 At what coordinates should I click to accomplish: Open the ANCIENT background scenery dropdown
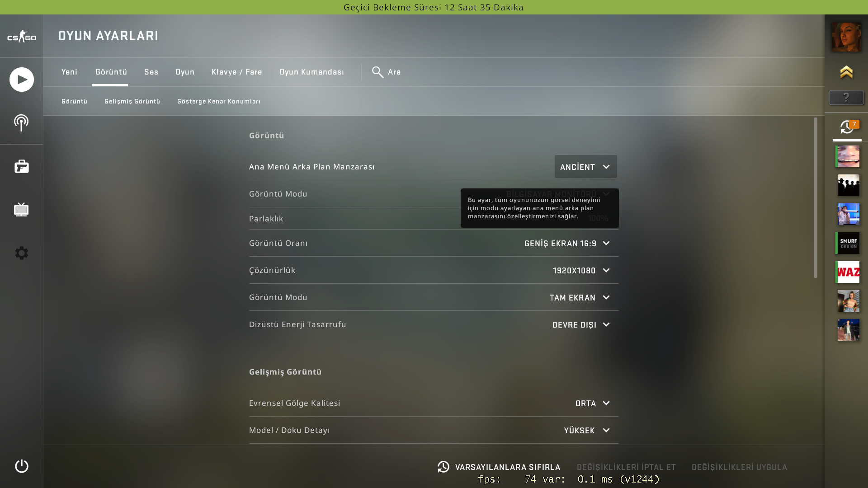(x=585, y=167)
